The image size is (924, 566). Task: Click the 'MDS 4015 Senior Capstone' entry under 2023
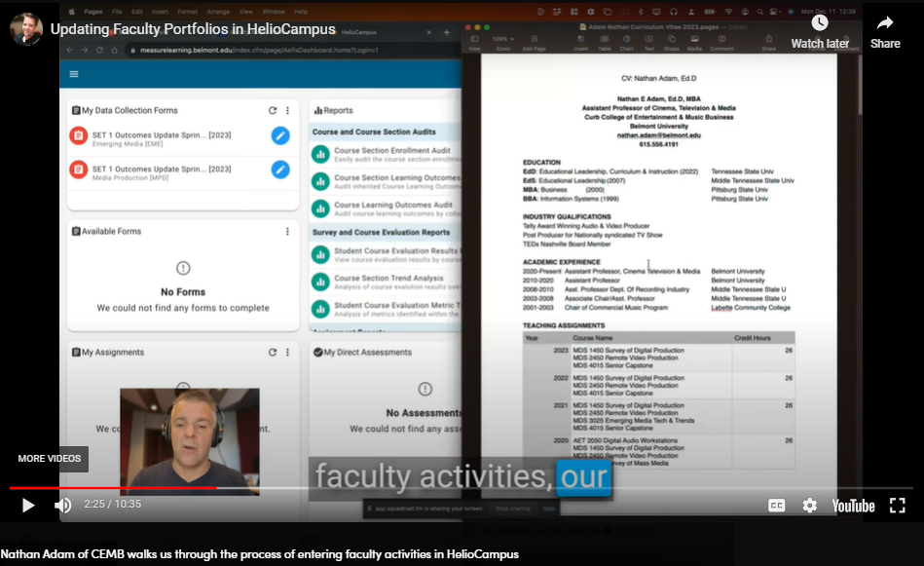point(612,365)
